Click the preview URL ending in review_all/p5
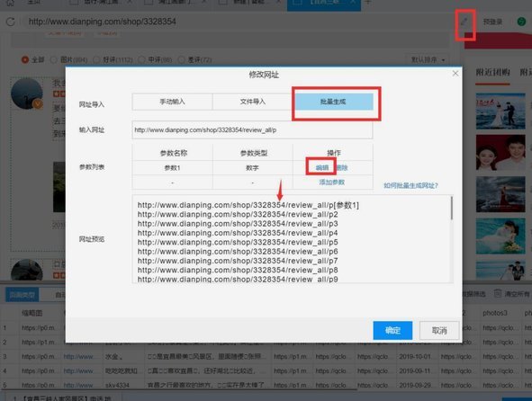Viewport: 532px width, 401px height. (x=238, y=243)
